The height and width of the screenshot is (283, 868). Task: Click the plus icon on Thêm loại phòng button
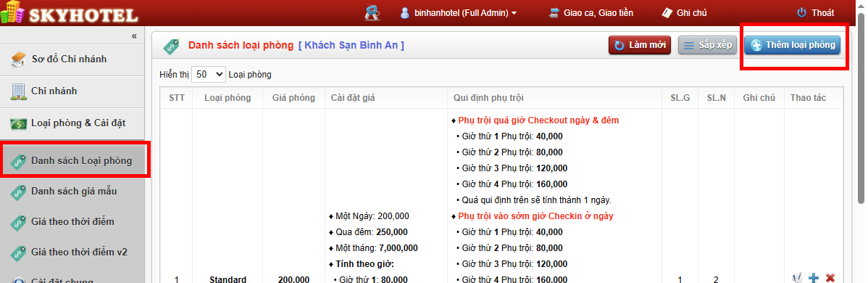click(x=756, y=46)
